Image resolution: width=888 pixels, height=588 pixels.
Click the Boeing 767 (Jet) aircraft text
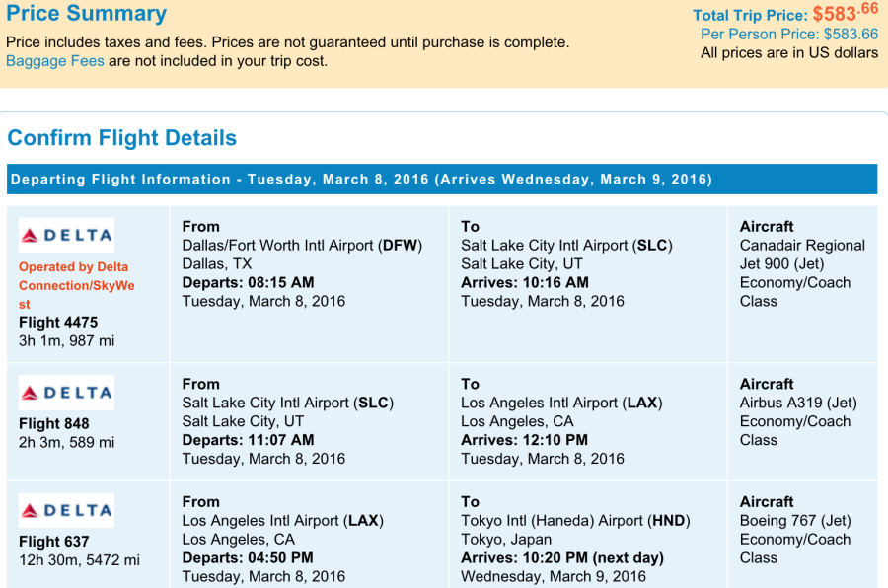(795, 521)
